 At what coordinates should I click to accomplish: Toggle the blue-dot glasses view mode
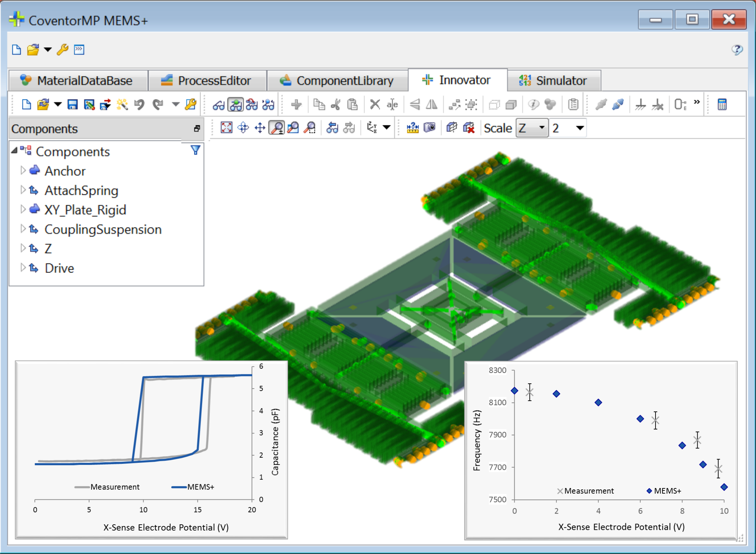tap(268, 104)
